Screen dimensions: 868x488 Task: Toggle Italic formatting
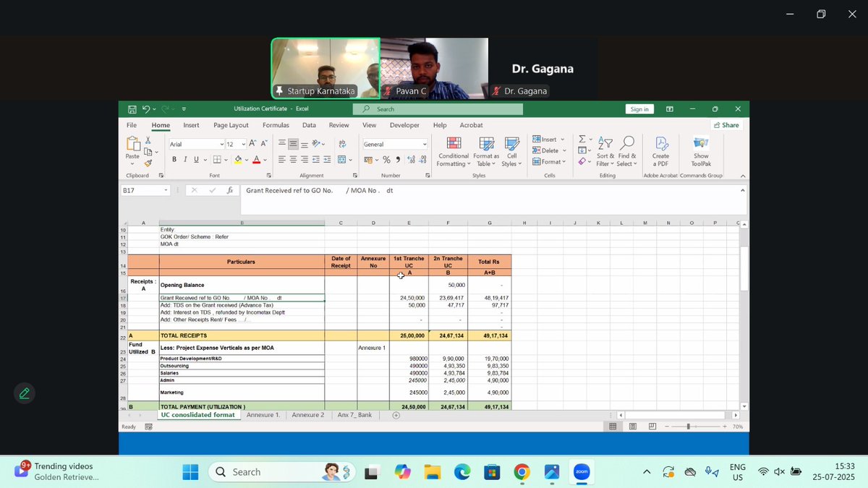coord(185,160)
